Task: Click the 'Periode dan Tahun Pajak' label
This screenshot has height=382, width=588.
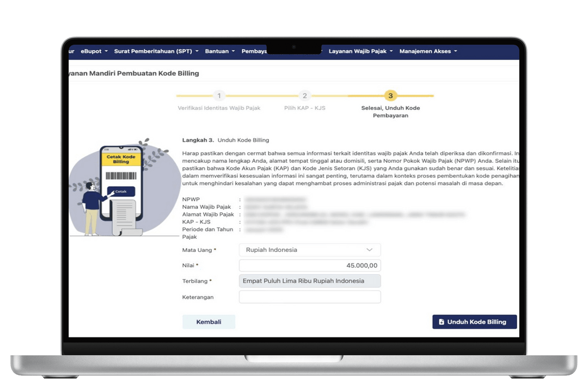Action: pos(208,233)
